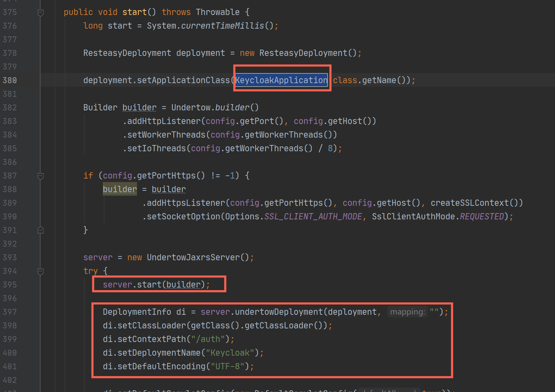Click the try keyword on line 394
The width and height of the screenshot is (555, 392).
click(x=91, y=271)
